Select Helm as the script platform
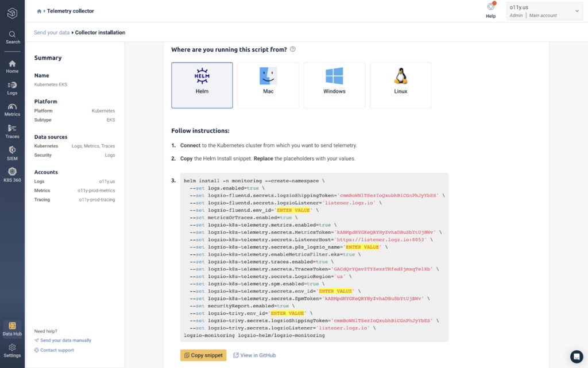The image size is (588, 368). pos(202,86)
